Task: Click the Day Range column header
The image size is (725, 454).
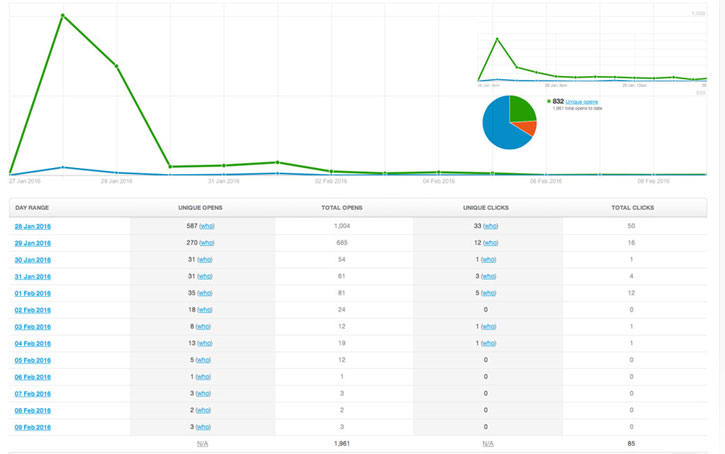Action: (32, 208)
